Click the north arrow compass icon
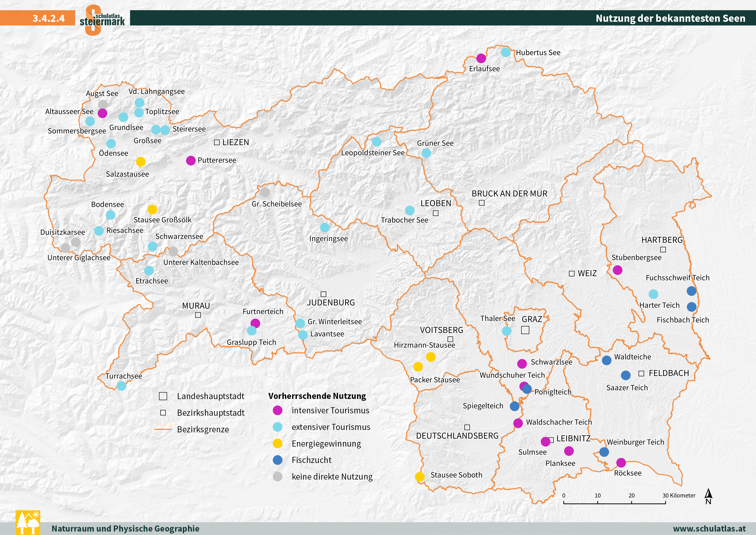 pyautogui.click(x=708, y=497)
